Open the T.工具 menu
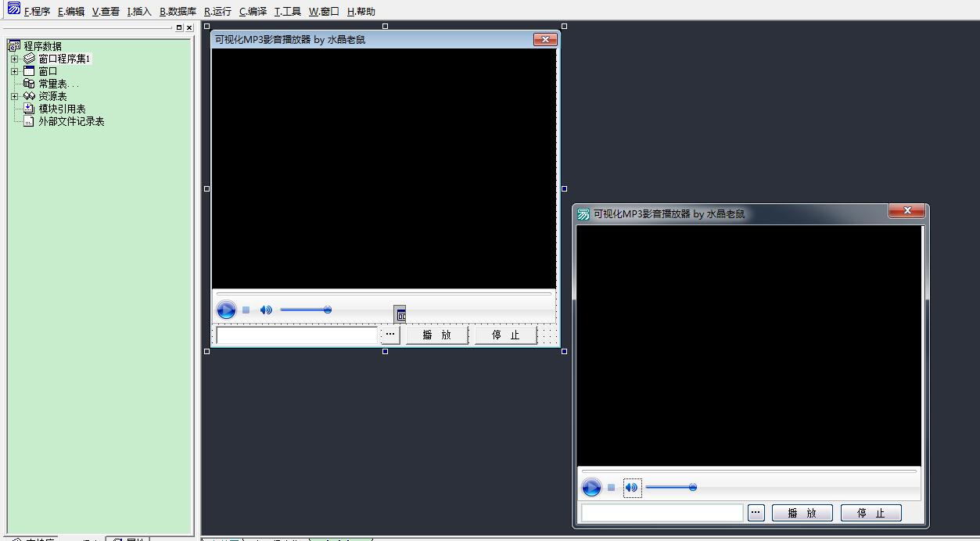Screen dimensions: 980x541 coord(287,12)
